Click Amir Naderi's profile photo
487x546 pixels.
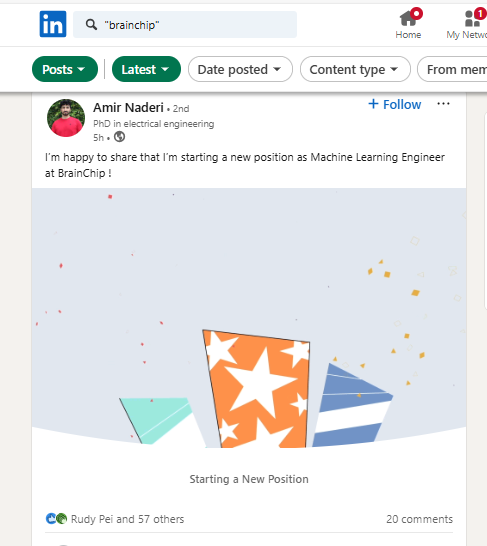pyautogui.click(x=66, y=118)
